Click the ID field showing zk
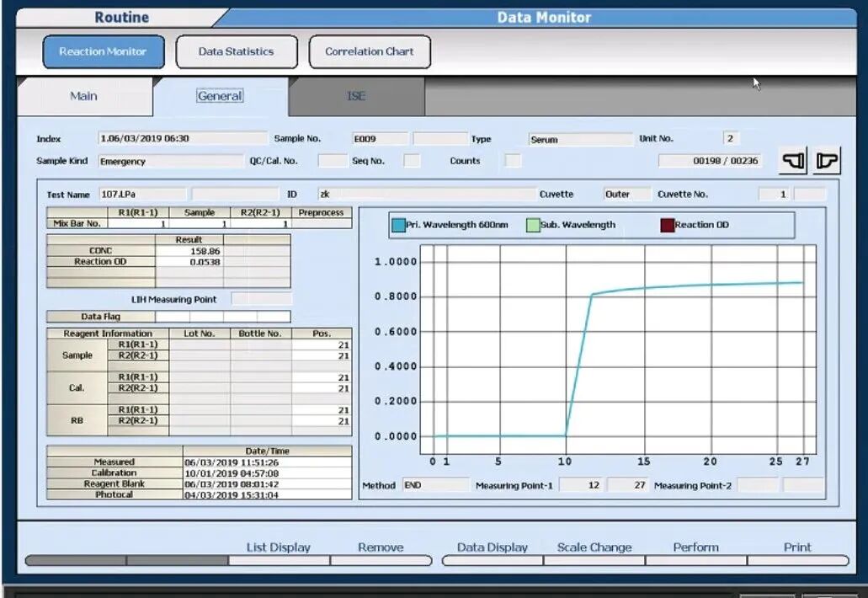 [427, 195]
